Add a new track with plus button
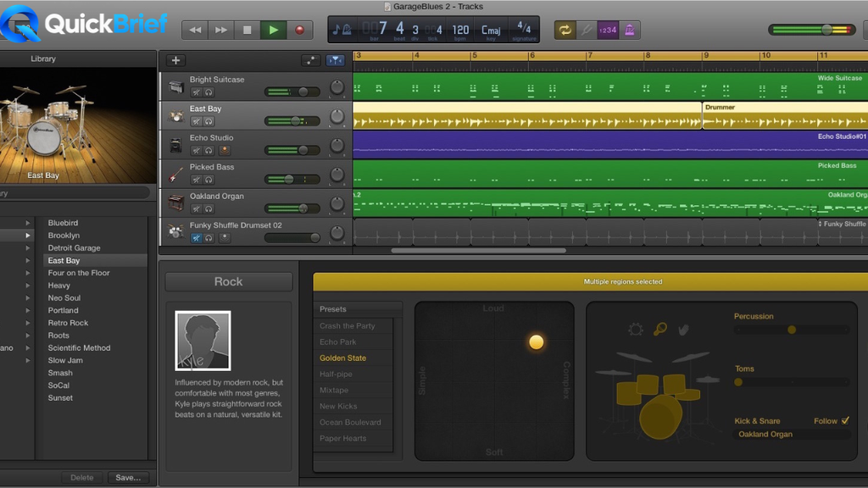This screenshot has width=868, height=488. (x=175, y=60)
